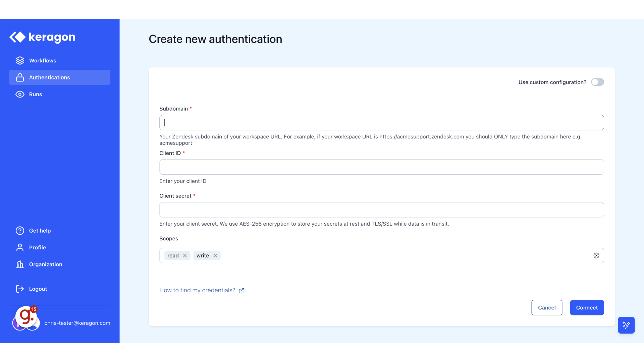Remove the read scope tag
The image size is (644, 362).
tap(185, 255)
